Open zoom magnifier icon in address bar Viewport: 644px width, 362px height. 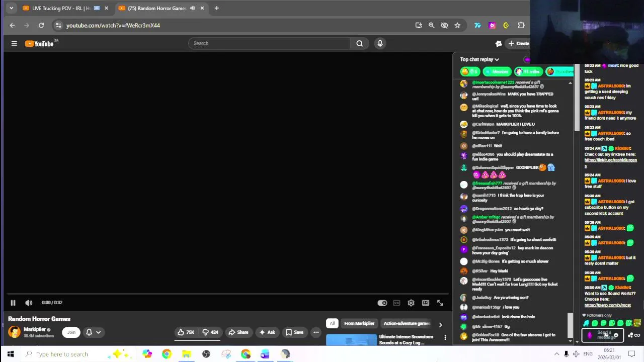point(431,25)
